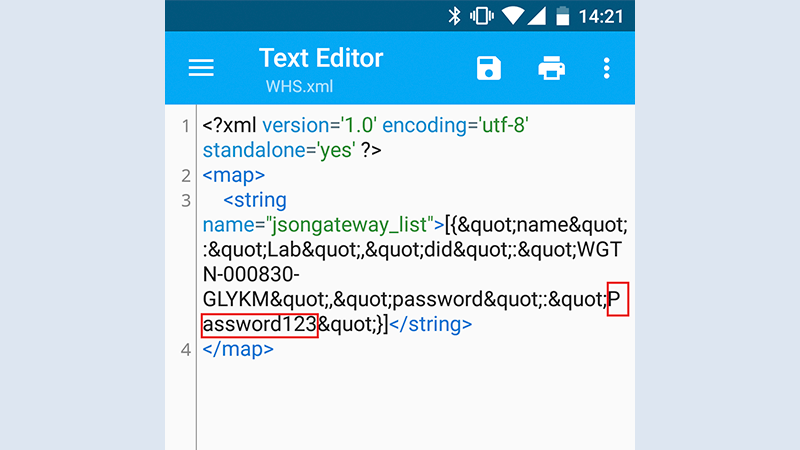
Task: Click the highlighted assword123 text
Action: pyautogui.click(x=260, y=325)
